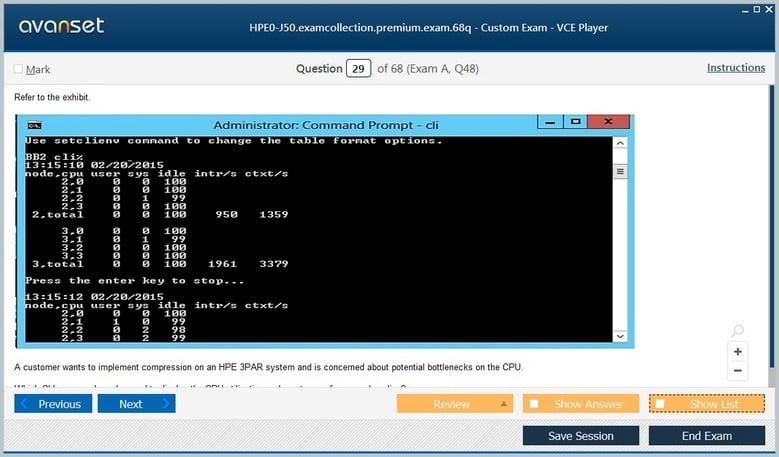
Task: Click the magnifier zoom icon
Action: (x=738, y=330)
